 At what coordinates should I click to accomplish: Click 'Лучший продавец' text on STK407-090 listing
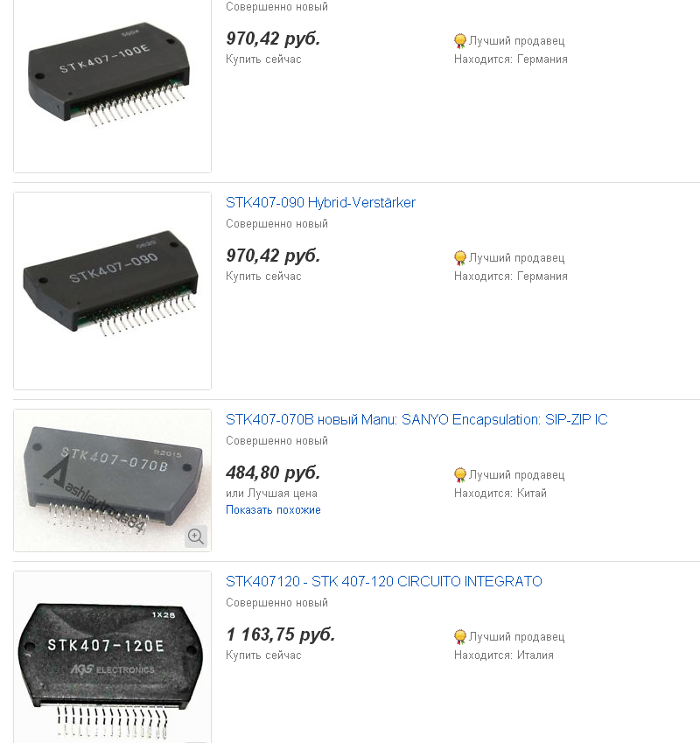click(x=516, y=258)
